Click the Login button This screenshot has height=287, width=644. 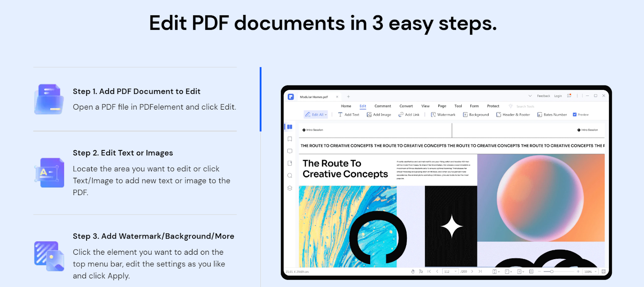[x=558, y=96]
